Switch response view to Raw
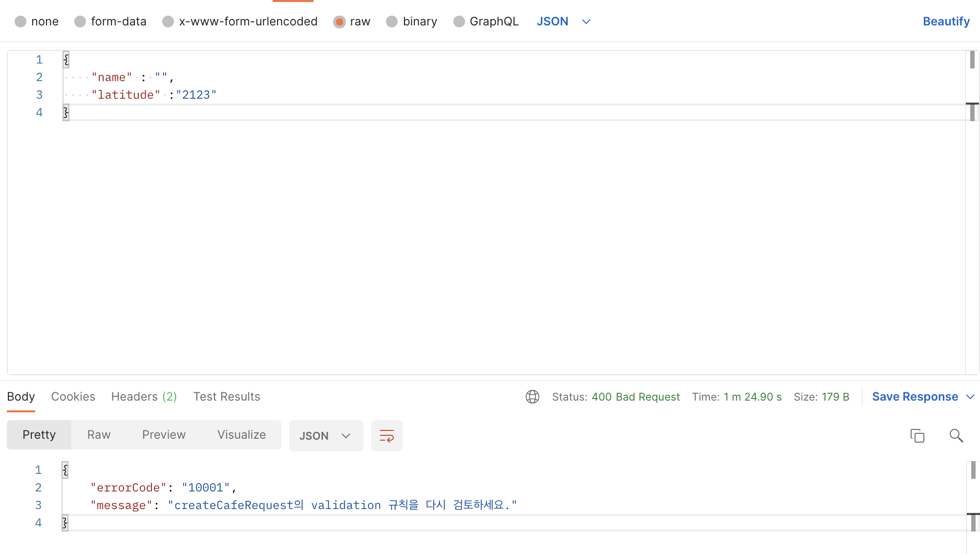Image resolution: width=980 pixels, height=554 pixels. tap(99, 435)
